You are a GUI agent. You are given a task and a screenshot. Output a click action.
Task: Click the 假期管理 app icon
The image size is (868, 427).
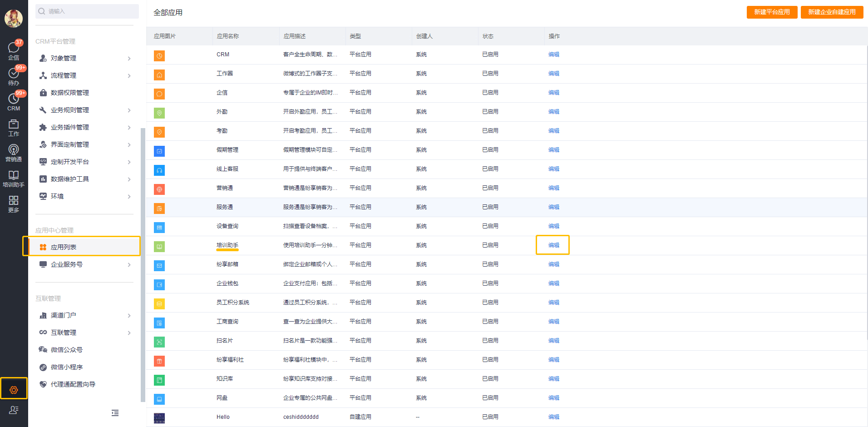point(159,151)
